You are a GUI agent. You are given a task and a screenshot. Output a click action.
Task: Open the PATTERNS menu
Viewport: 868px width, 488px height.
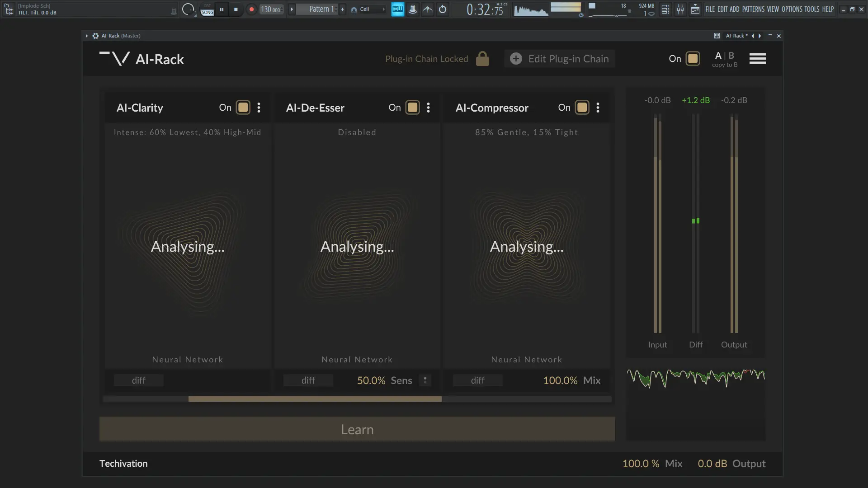coord(753,9)
